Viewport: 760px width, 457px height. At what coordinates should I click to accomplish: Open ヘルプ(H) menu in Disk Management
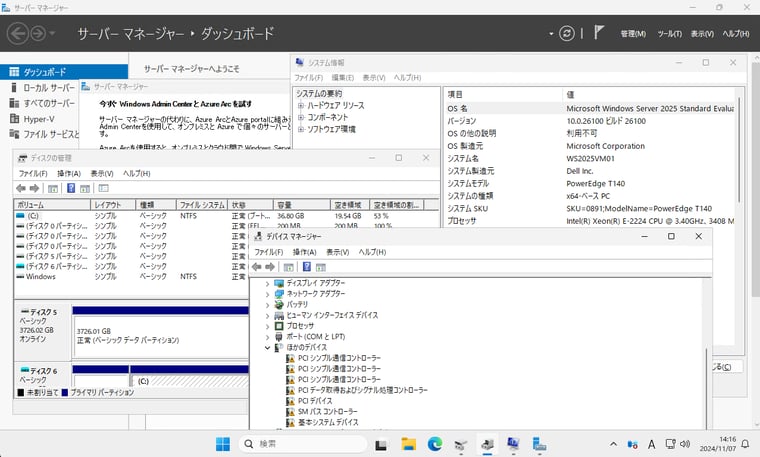pyautogui.click(x=136, y=173)
